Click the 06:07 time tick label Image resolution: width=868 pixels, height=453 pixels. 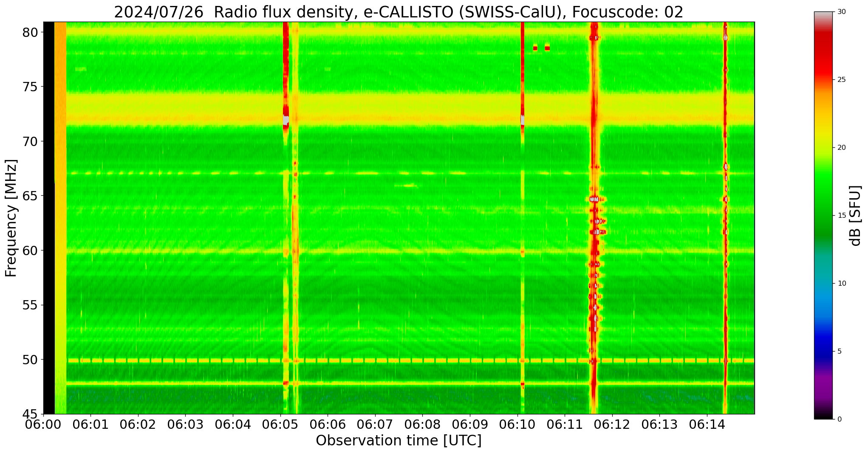(x=375, y=425)
